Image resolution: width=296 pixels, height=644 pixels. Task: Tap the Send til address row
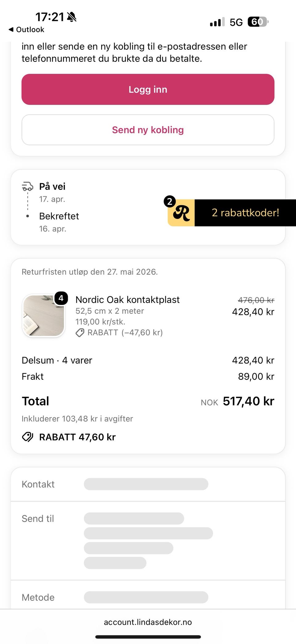148,541
